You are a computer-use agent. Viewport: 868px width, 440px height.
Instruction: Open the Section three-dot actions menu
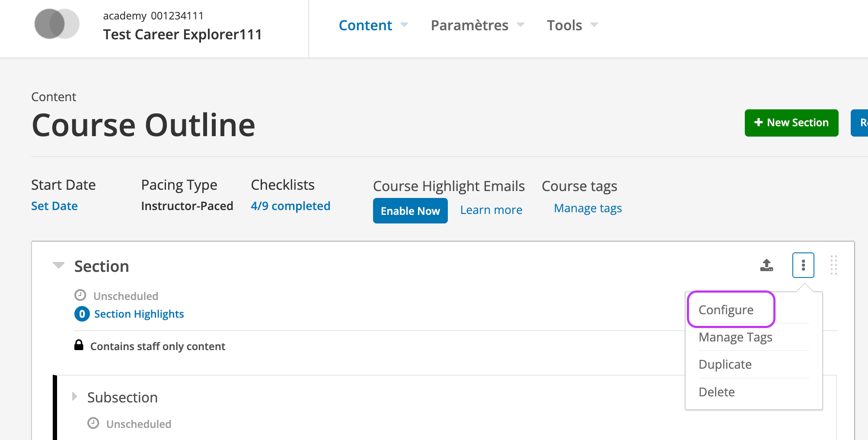(x=803, y=265)
